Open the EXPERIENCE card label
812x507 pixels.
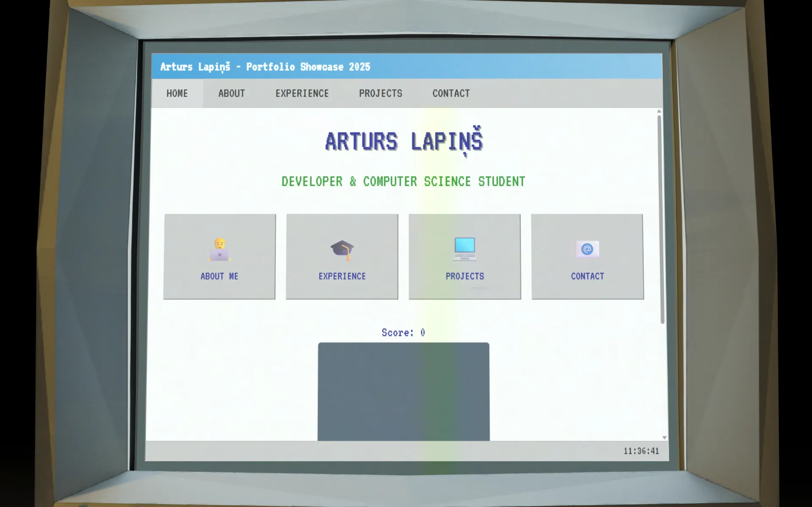coord(342,276)
